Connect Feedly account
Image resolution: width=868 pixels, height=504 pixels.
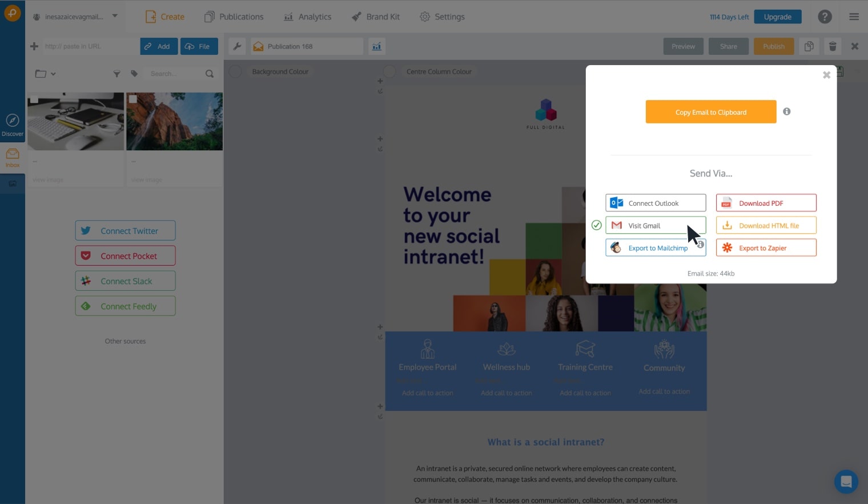tap(125, 306)
